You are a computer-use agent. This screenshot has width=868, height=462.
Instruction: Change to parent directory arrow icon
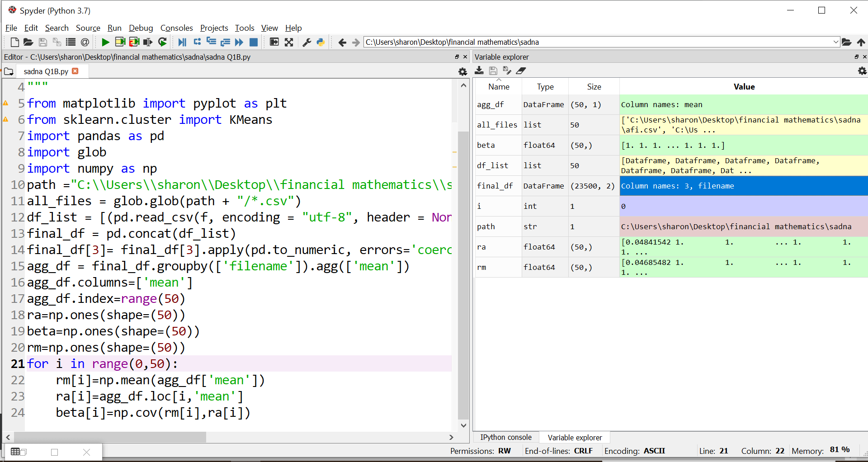click(x=861, y=42)
